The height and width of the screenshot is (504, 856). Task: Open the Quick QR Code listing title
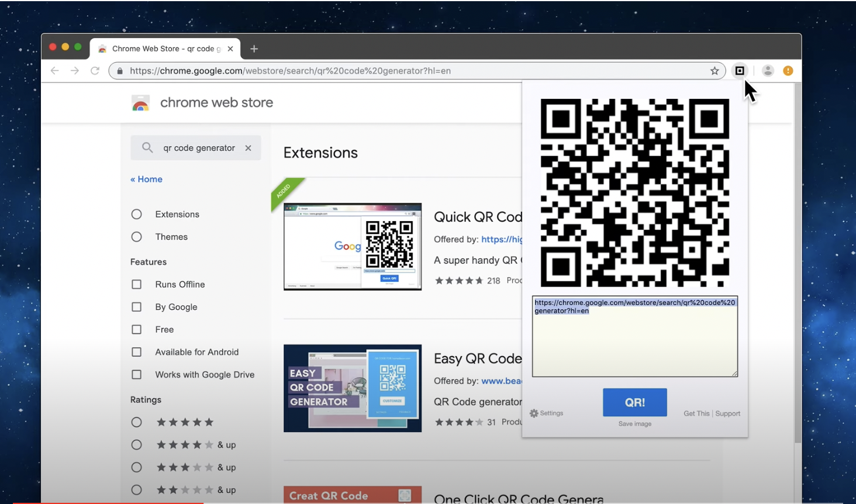click(x=478, y=217)
